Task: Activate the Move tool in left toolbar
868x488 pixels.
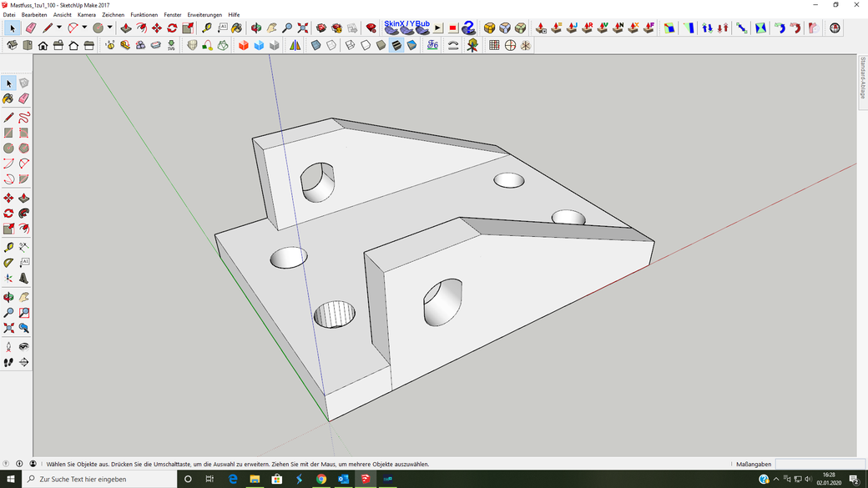Action: (8, 198)
